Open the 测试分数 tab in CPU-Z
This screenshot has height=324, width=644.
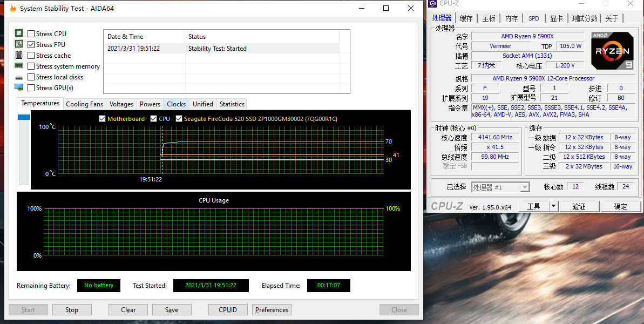[585, 18]
